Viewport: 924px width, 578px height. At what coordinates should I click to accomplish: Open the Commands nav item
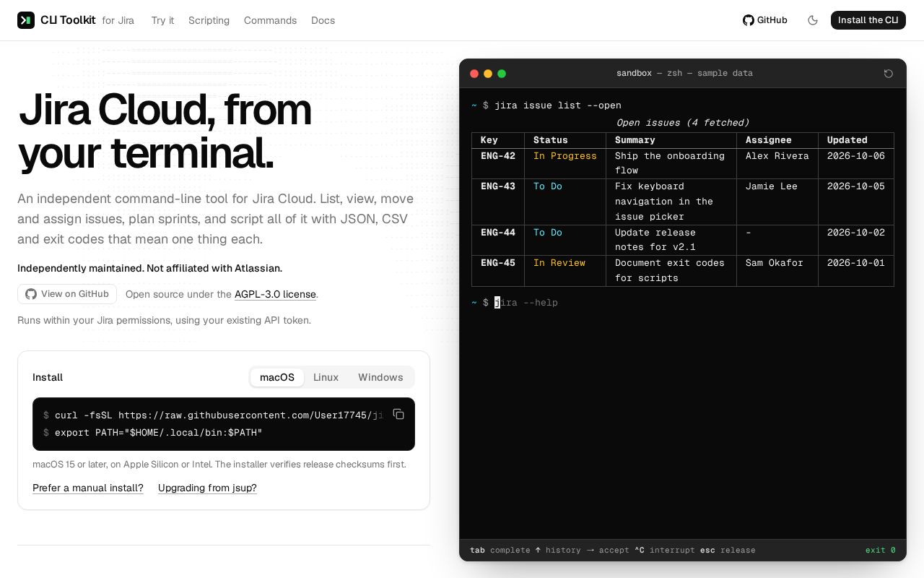point(270,20)
